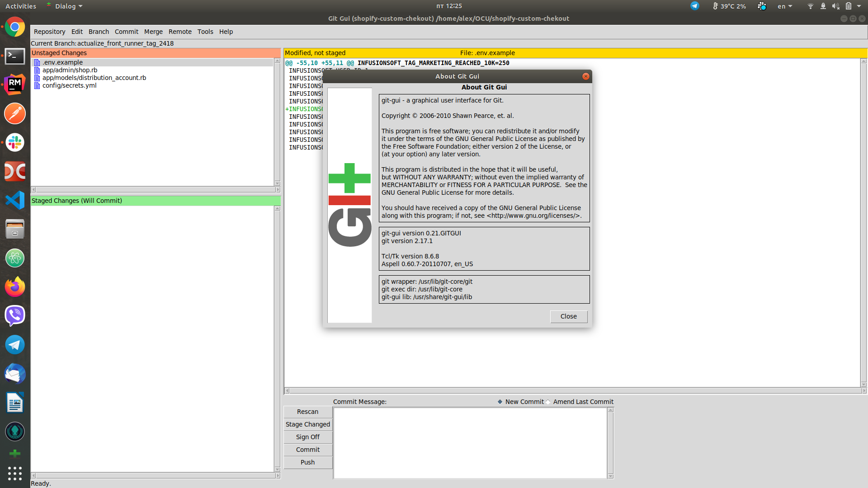Screen dimensions: 868x488
Task: Open the Commit menu
Action: click(126, 32)
